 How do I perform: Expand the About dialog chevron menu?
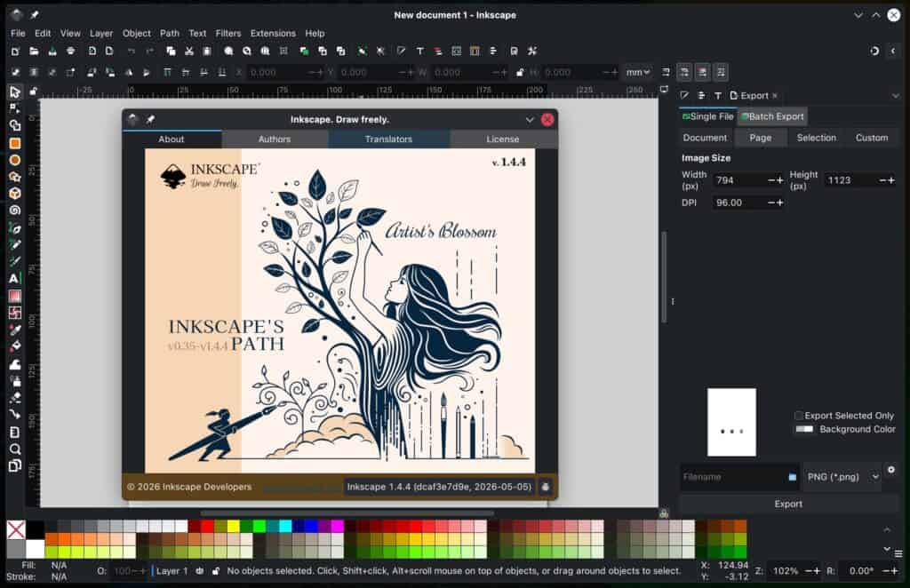pyautogui.click(x=530, y=119)
